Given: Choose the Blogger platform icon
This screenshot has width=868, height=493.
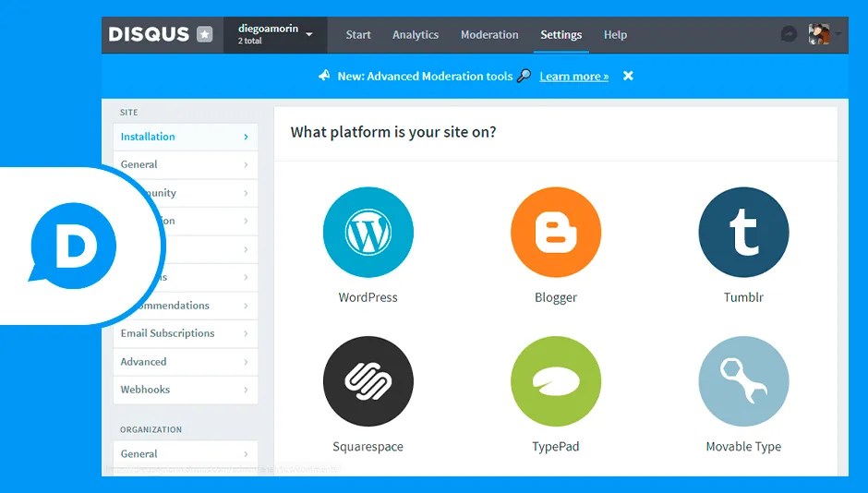Looking at the screenshot, I should 556,232.
